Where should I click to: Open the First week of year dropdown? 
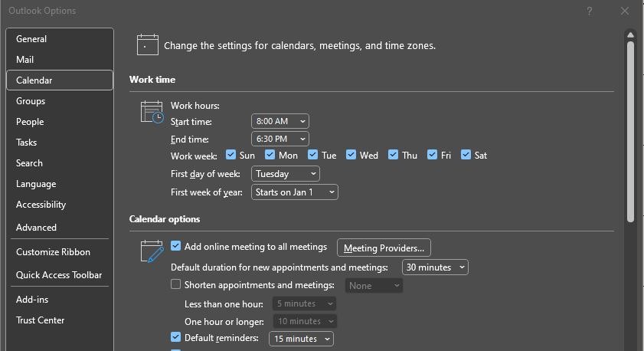coord(295,192)
